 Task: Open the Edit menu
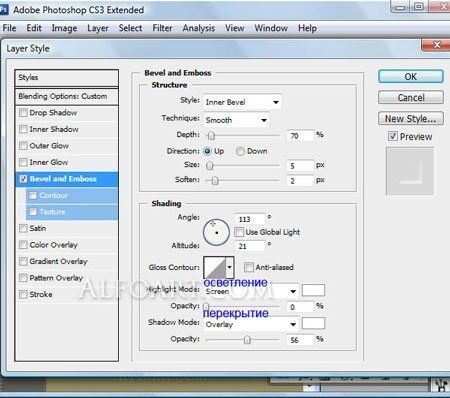(34, 28)
